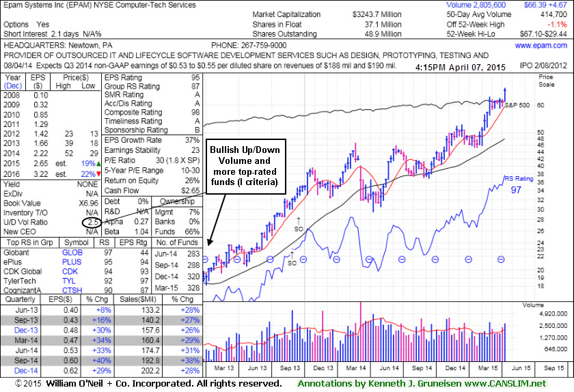Click the Funds 66% ownership value
The height and width of the screenshot is (392, 574).
click(193, 232)
